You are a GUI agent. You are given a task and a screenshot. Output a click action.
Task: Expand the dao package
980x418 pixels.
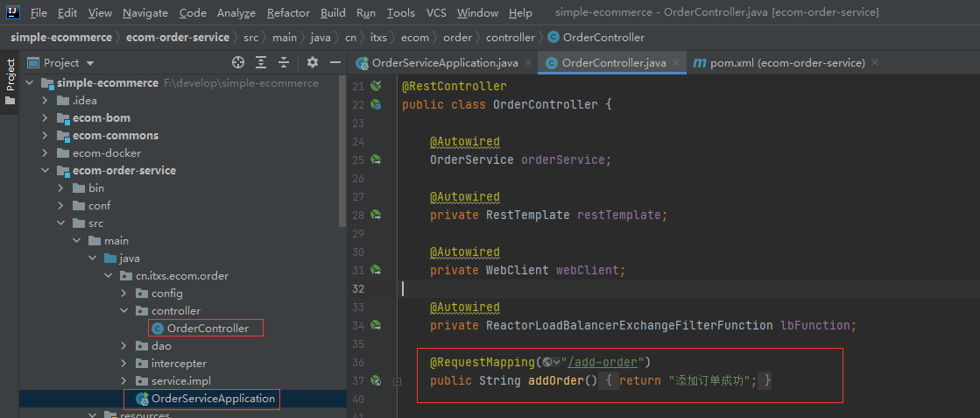pos(123,346)
